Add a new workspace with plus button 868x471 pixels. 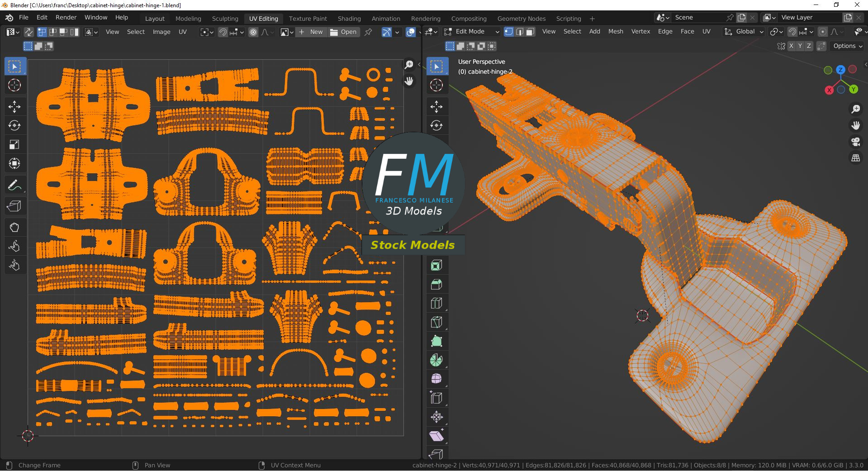coord(592,19)
